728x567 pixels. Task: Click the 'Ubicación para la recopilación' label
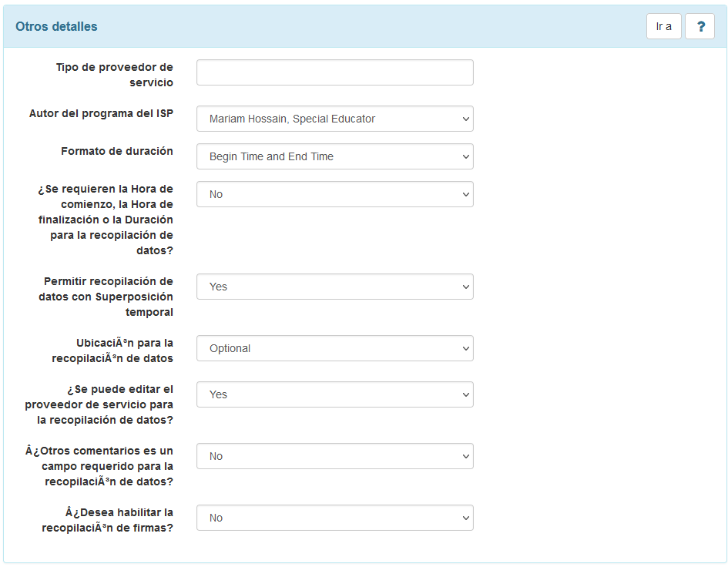(112, 351)
